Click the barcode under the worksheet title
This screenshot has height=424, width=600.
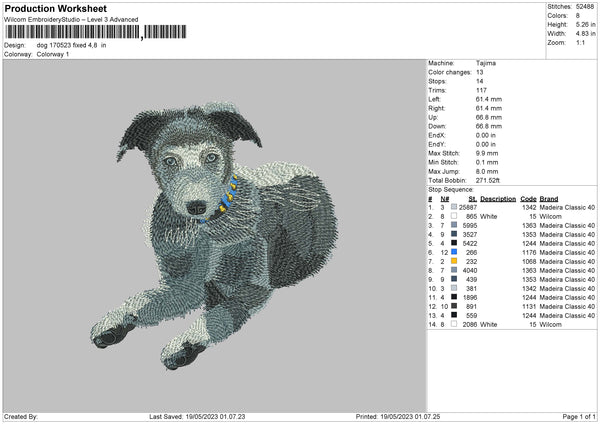[72, 35]
